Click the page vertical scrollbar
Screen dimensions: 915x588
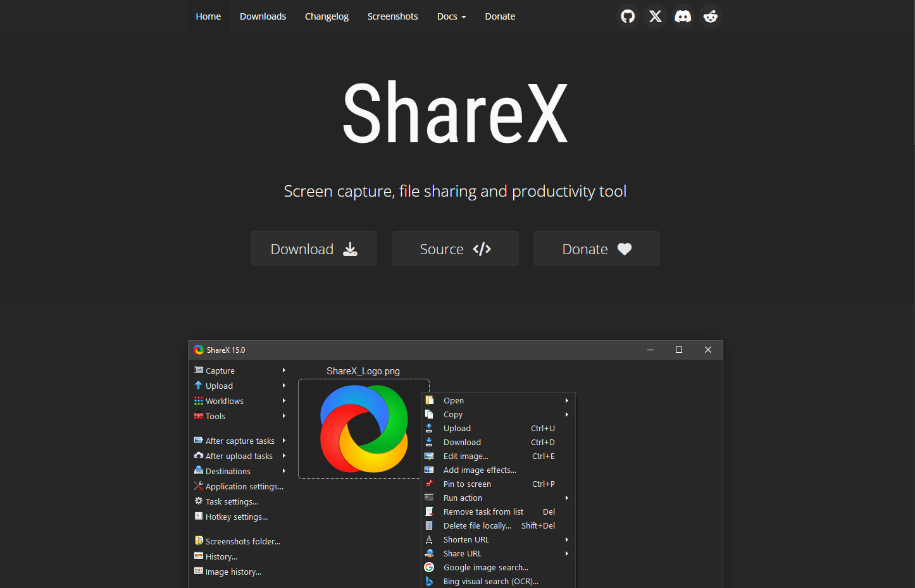912,73
